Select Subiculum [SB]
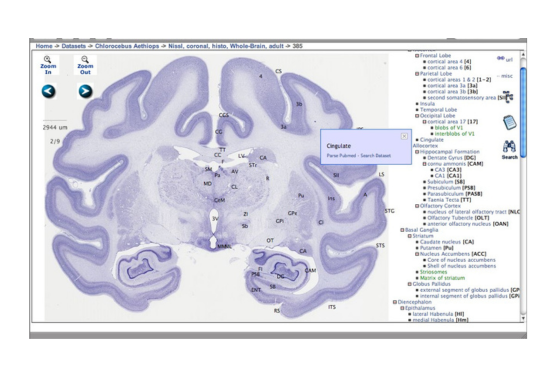The width and height of the screenshot is (556, 380). pos(446,182)
